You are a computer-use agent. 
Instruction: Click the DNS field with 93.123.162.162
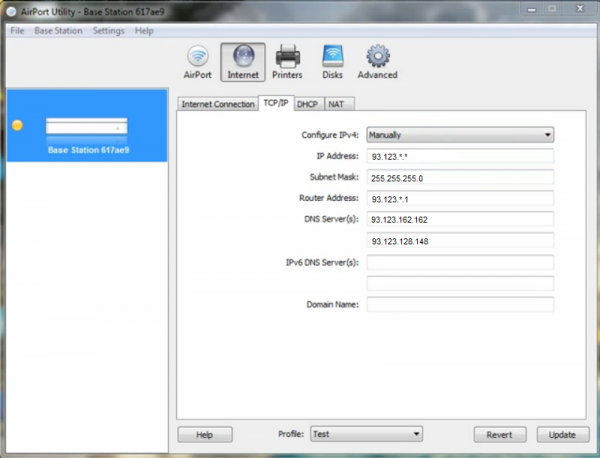(460, 219)
